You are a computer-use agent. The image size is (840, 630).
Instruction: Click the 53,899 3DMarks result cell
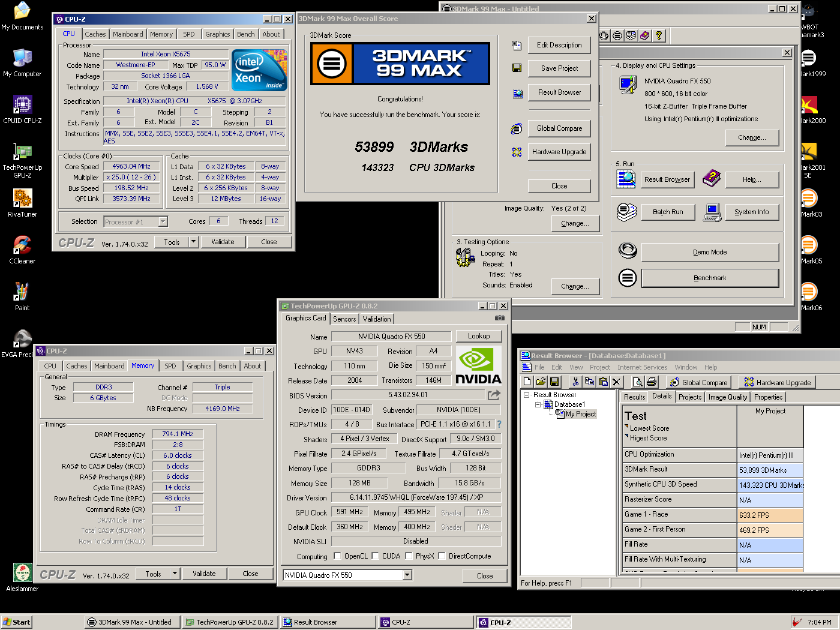[770, 470]
